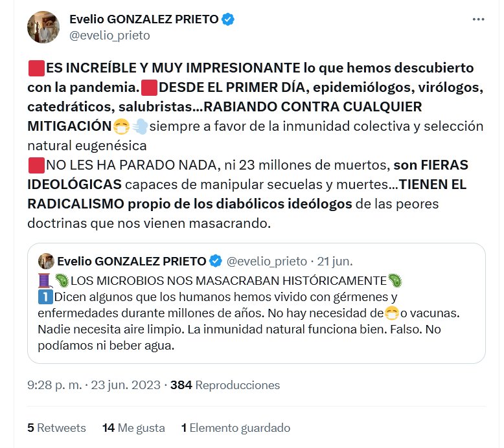Show the 14 Me gusta list

tap(133, 428)
